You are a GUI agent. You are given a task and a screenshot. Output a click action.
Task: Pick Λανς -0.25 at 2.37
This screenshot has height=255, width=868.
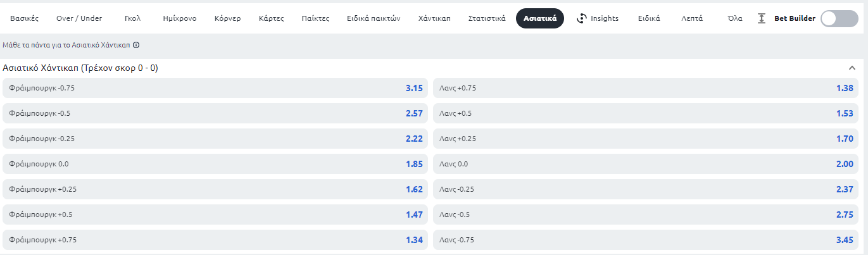[646, 189]
